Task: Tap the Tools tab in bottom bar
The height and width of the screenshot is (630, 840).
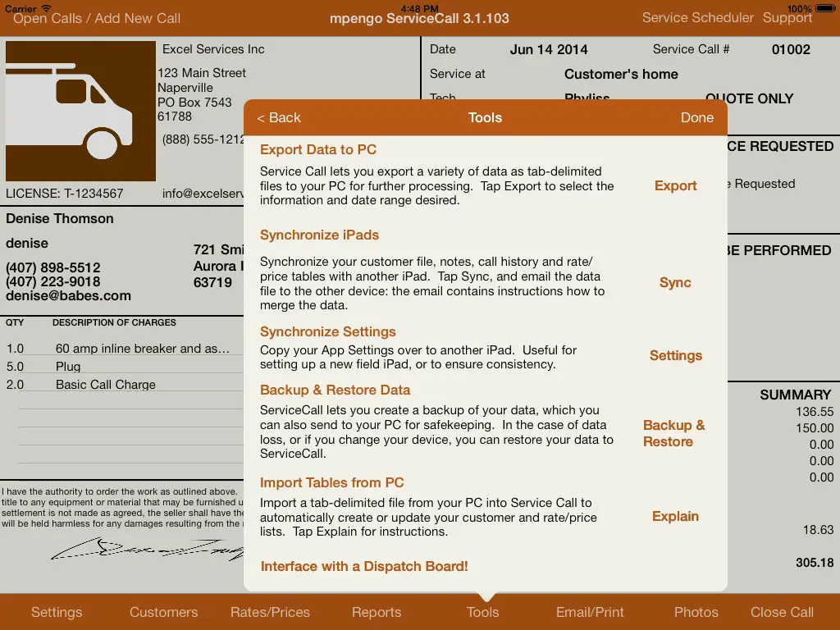Action: 482,612
